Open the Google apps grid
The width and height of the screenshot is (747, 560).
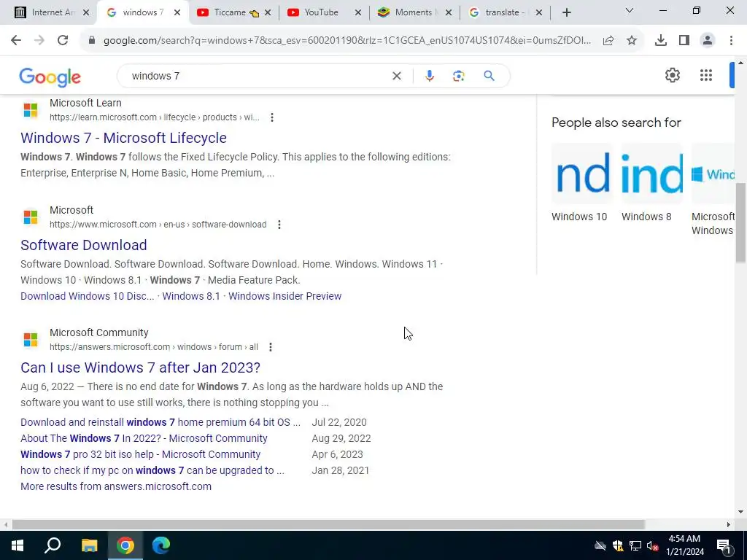(706, 75)
